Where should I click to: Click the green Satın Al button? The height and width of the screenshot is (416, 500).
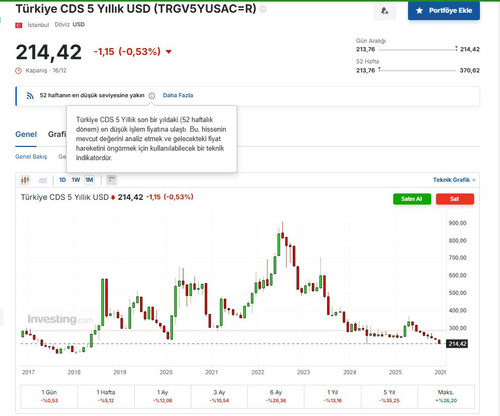pyautogui.click(x=412, y=199)
